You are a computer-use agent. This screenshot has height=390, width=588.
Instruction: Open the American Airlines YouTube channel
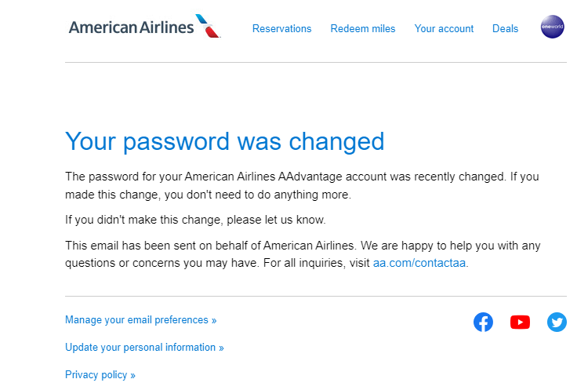pyautogui.click(x=520, y=322)
